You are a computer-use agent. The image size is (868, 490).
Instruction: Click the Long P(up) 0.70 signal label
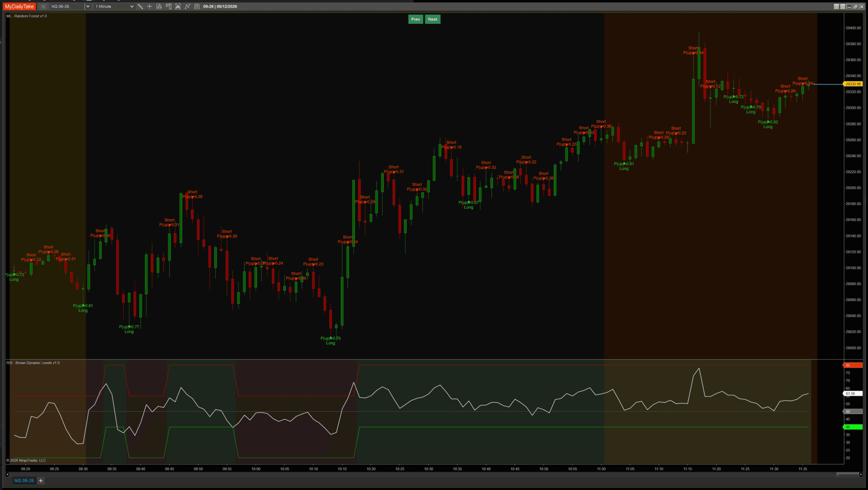coord(331,341)
